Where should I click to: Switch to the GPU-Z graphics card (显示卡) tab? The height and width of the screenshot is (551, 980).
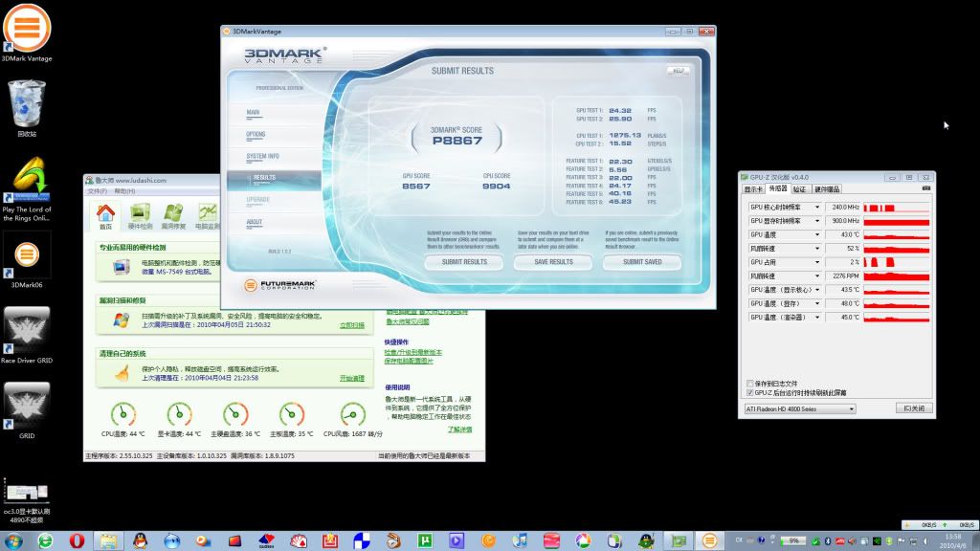tap(754, 189)
